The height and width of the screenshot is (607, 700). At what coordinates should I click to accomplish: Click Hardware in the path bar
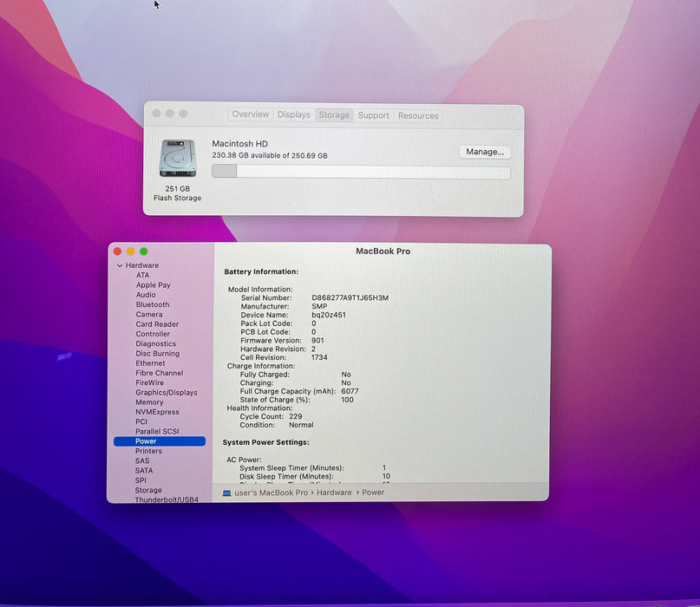[334, 493]
